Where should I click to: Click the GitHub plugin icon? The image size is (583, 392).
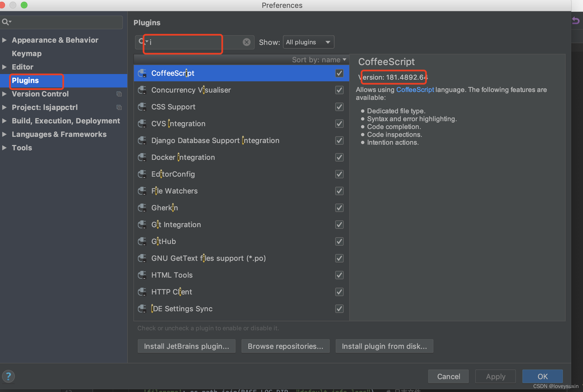[x=142, y=241]
